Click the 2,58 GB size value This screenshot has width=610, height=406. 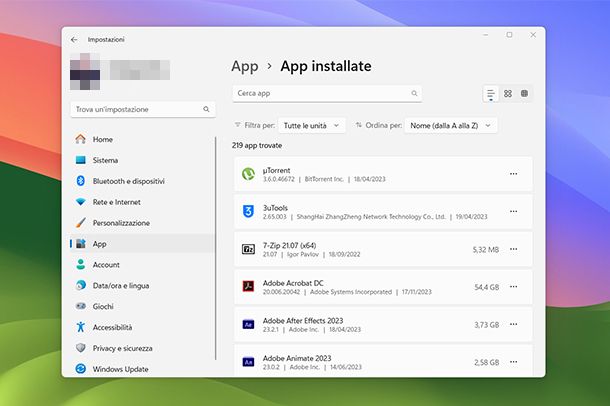click(486, 362)
